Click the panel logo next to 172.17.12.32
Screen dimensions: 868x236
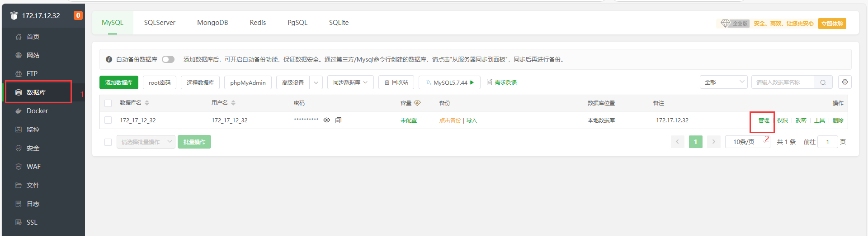pos(14,15)
